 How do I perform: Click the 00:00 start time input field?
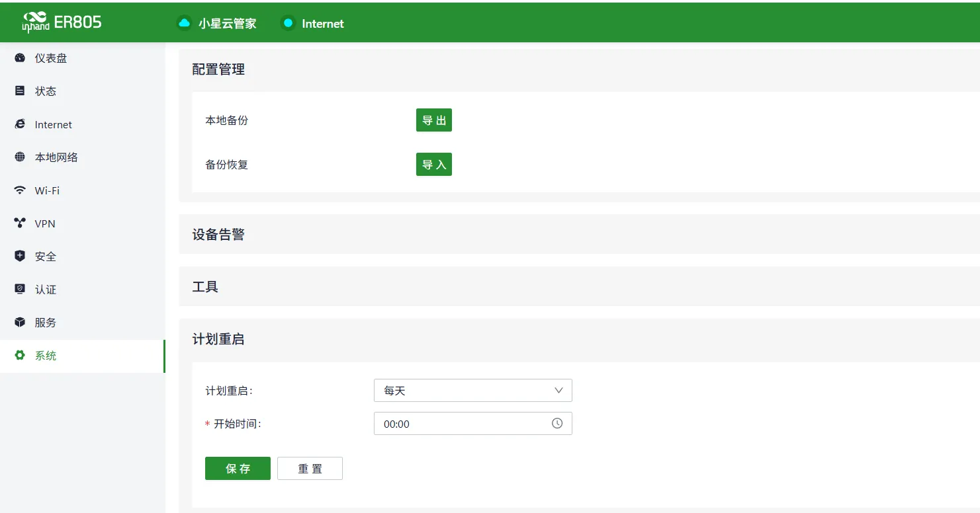(473, 424)
